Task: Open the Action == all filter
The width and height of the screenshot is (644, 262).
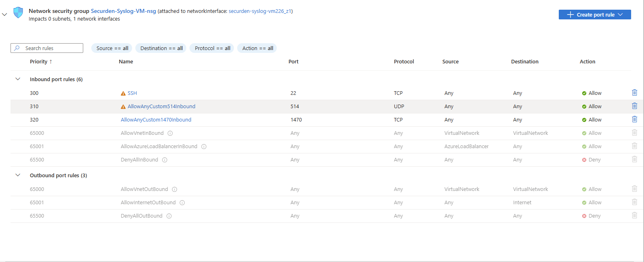Action: click(x=257, y=48)
